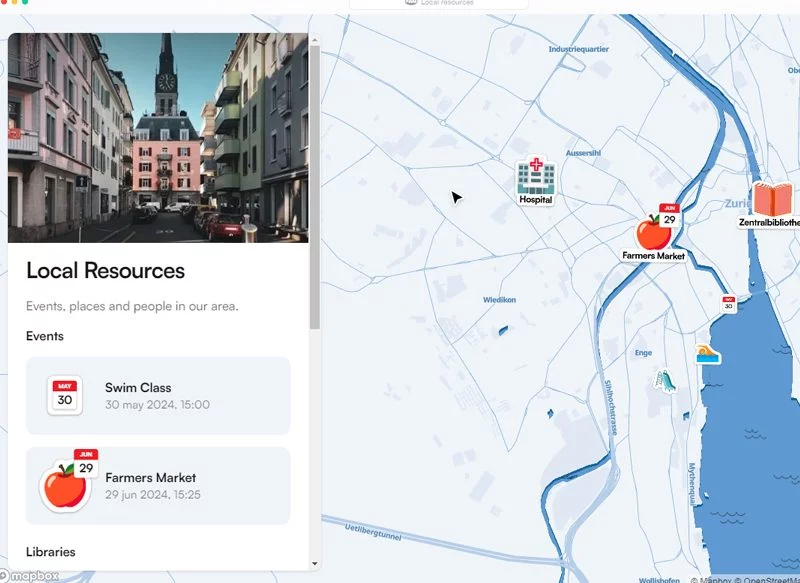Open the Zentralbibliothek book marker
The width and height of the screenshot is (800, 583).
pyautogui.click(x=772, y=199)
